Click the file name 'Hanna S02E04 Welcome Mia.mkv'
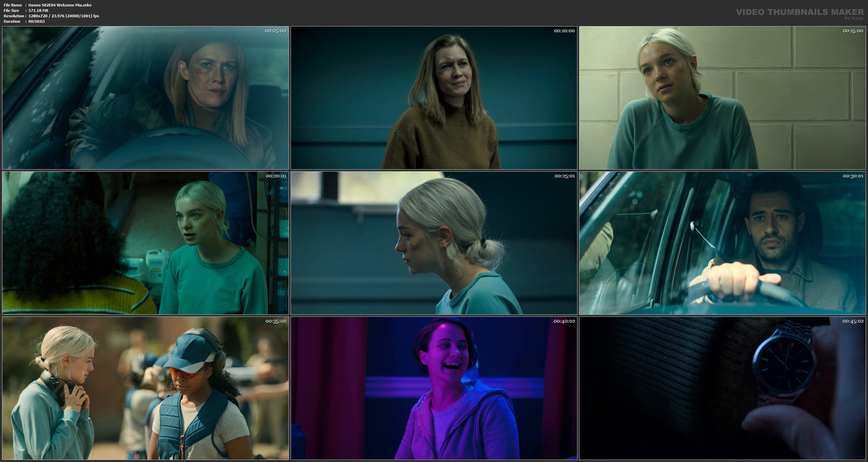The width and height of the screenshot is (868, 462). coord(60,5)
